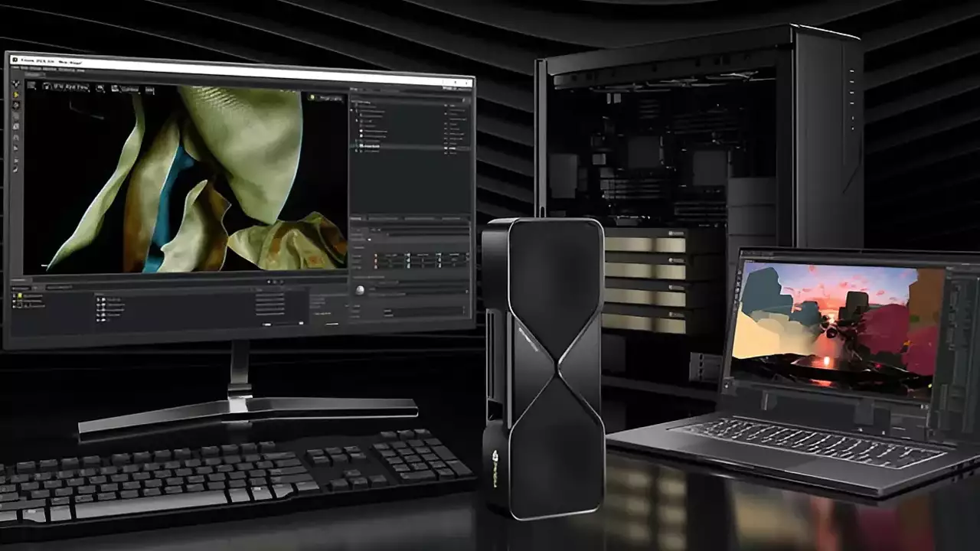Screen dimensions: 980x551
Task: Select the topmost tool in the left vertical toolbar
Action: point(16,84)
